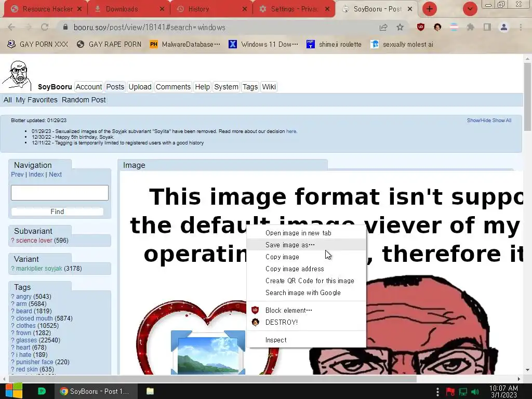Click the share page icon in address bar
The height and width of the screenshot is (399, 532).
(x=383, y=28)
